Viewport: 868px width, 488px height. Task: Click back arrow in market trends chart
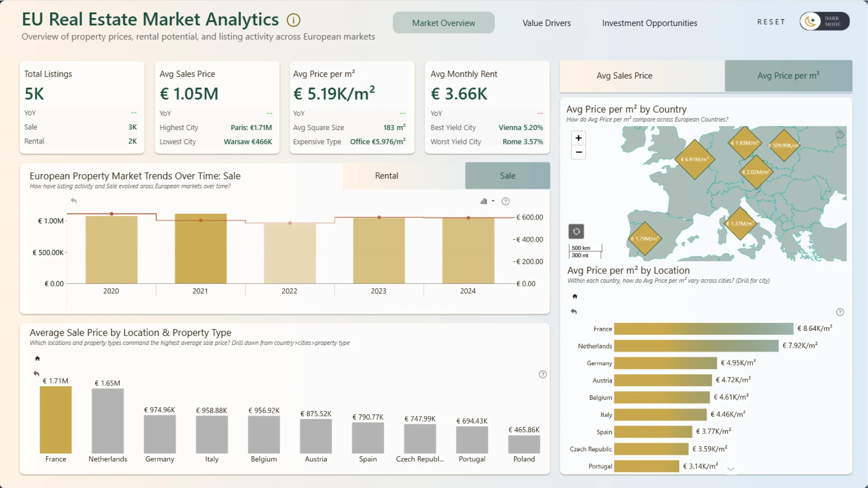tap(74, 201)
